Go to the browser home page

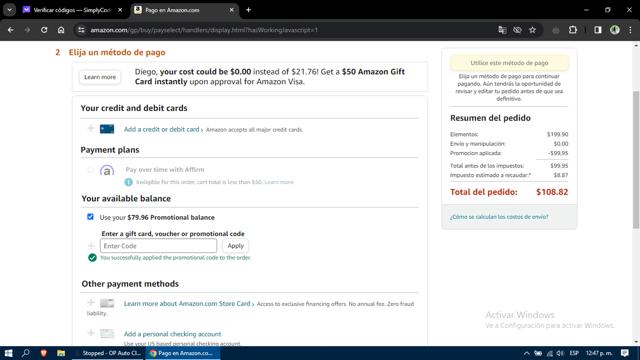[61, 30]
